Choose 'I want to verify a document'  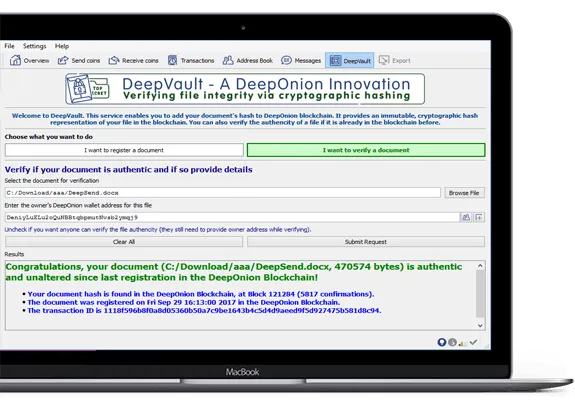point(366,150)
